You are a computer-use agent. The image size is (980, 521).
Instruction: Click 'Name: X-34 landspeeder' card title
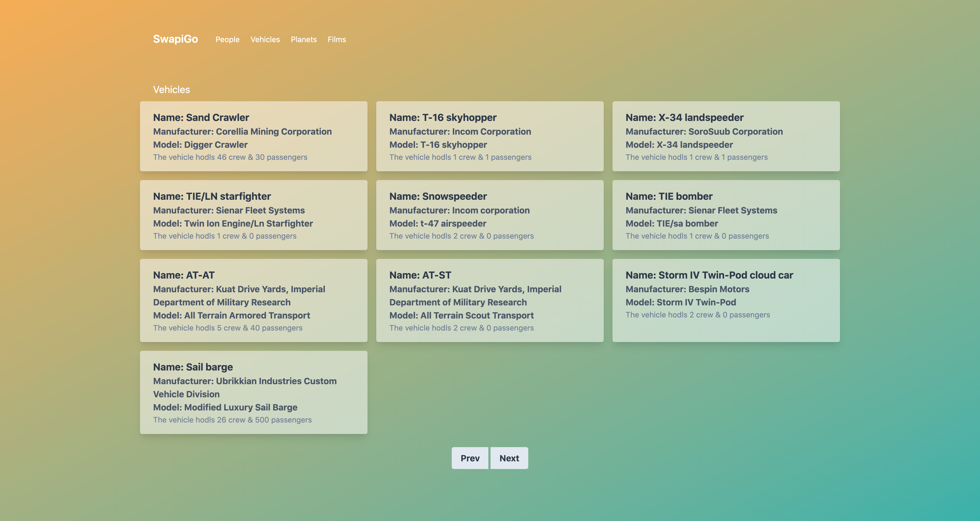(684, 117)
